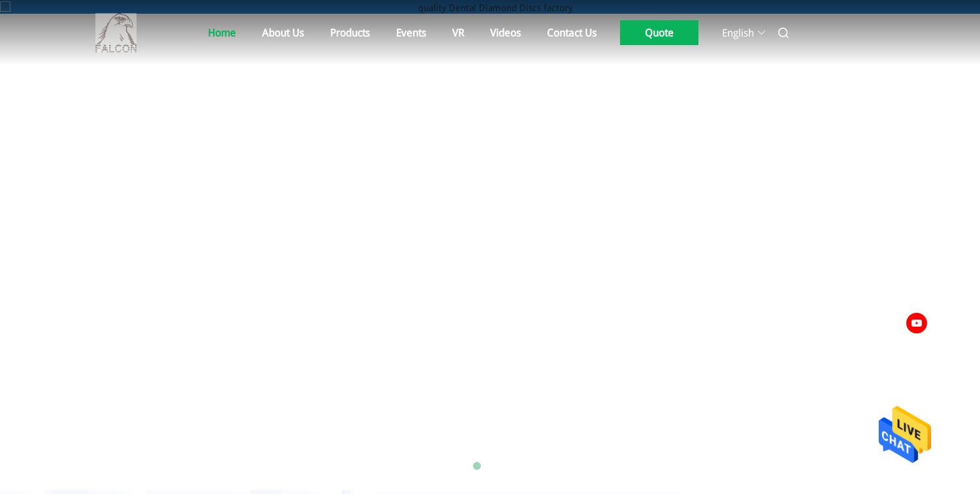980x494 pixels.
Task: Start a conversation via the Live Chat widget
Action: (905, 435)
